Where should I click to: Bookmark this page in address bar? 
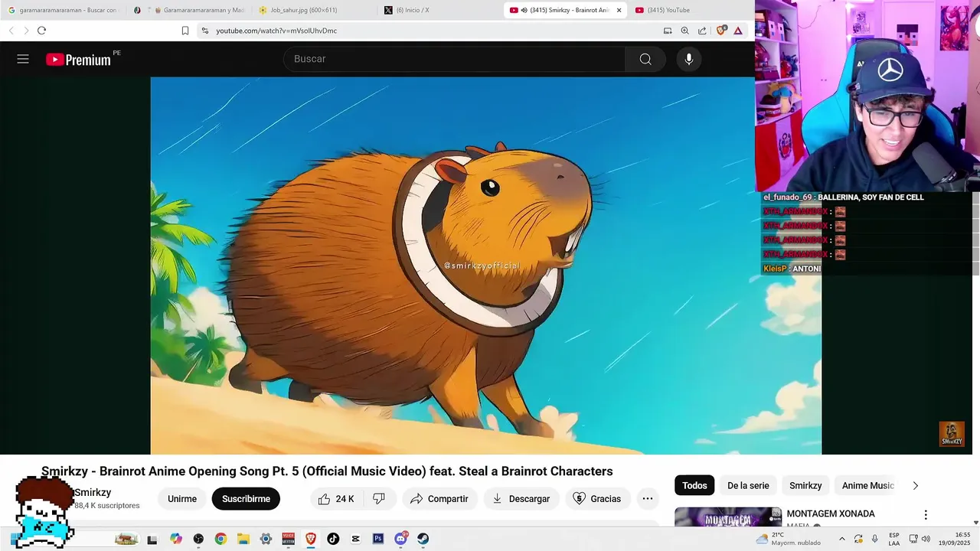[x=185, y=31]
